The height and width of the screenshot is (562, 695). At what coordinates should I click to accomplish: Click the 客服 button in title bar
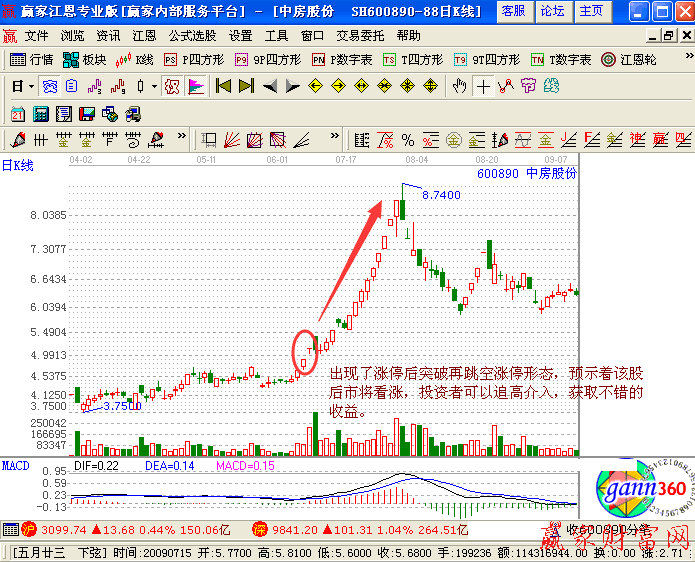(513, 11)
